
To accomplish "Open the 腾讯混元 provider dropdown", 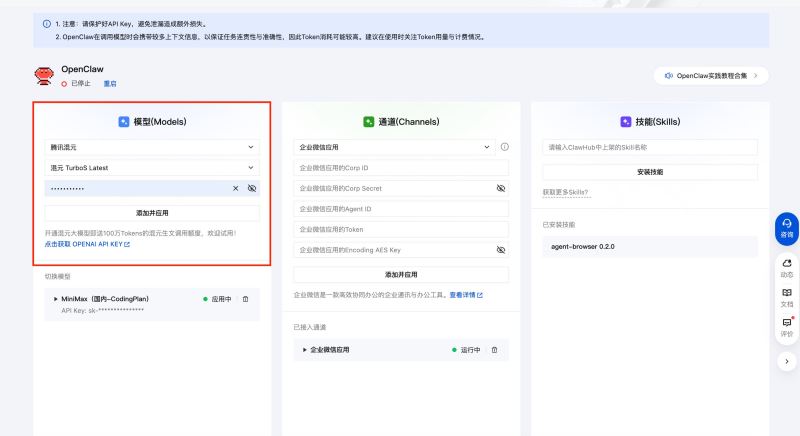I will click(152, 147).
